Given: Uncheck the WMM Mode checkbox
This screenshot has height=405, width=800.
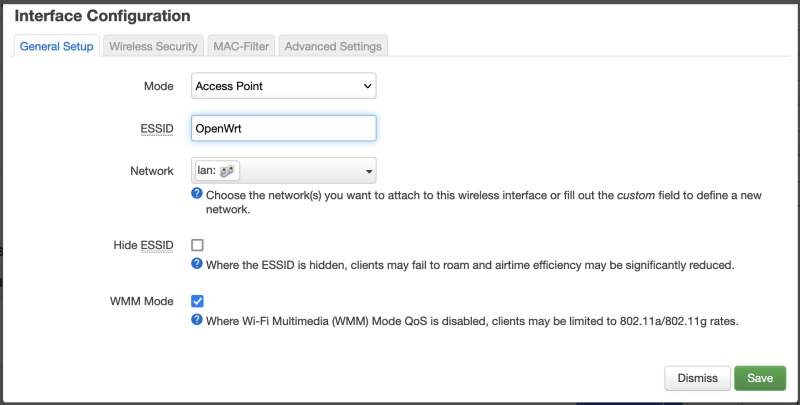Looking at the screenshot, I should click(197, 301).
